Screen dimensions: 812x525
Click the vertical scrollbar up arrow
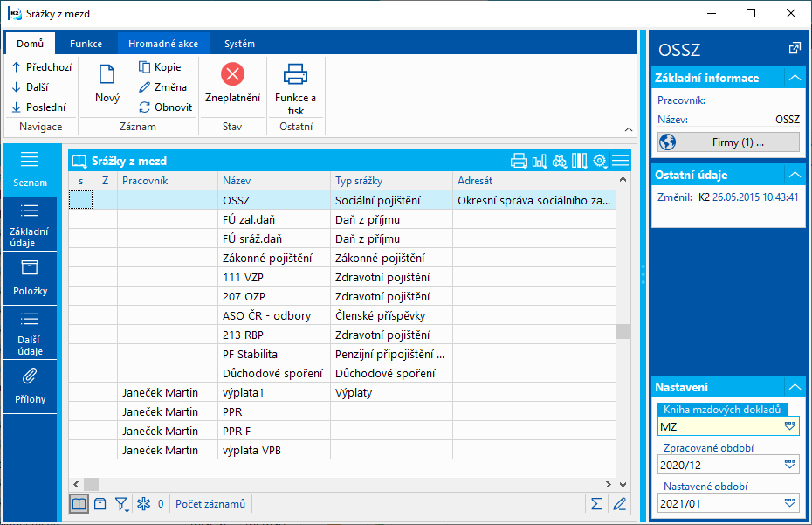[623, 180]
